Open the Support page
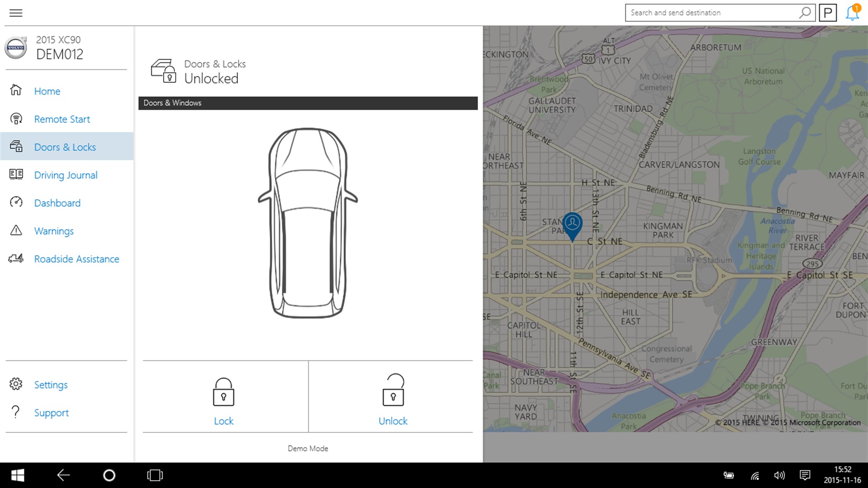The height and width of the screenshot is (488, 868). 51,413
